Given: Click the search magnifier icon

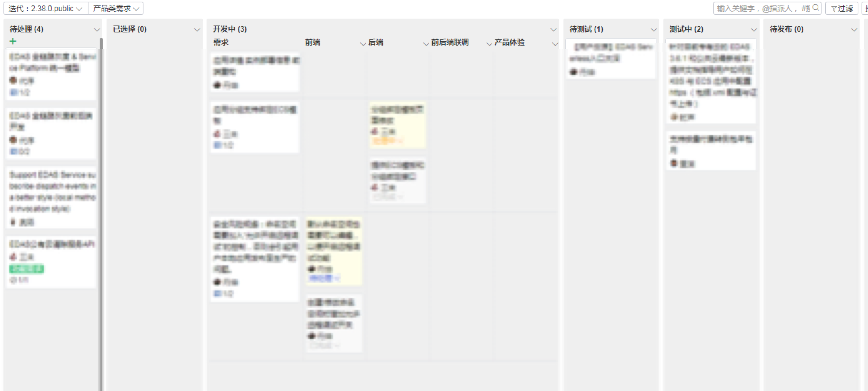Looking at the screenshot, I should click(x=815, y=8).
